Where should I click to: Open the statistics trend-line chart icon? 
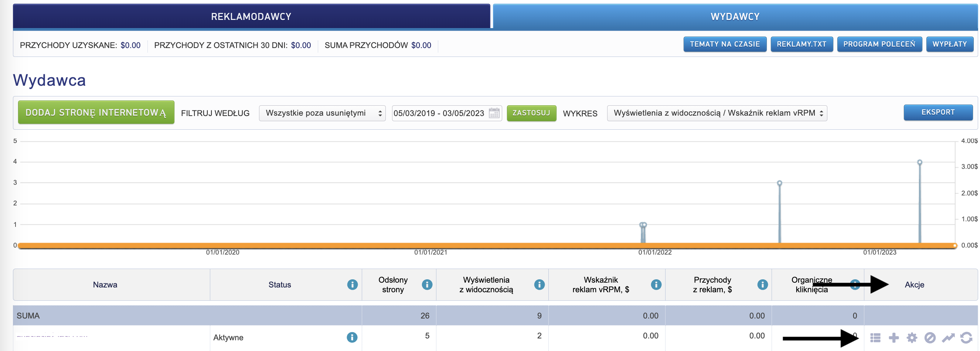(948, 337)
